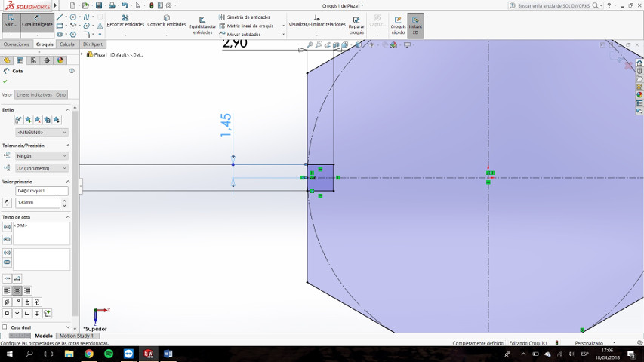Click the Rebuild traffic light icon

(151, 5)
